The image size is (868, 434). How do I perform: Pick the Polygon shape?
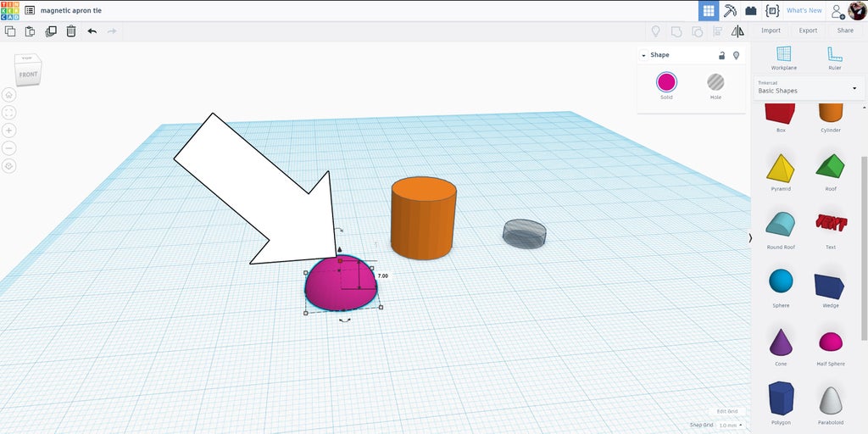click(781, 403)
